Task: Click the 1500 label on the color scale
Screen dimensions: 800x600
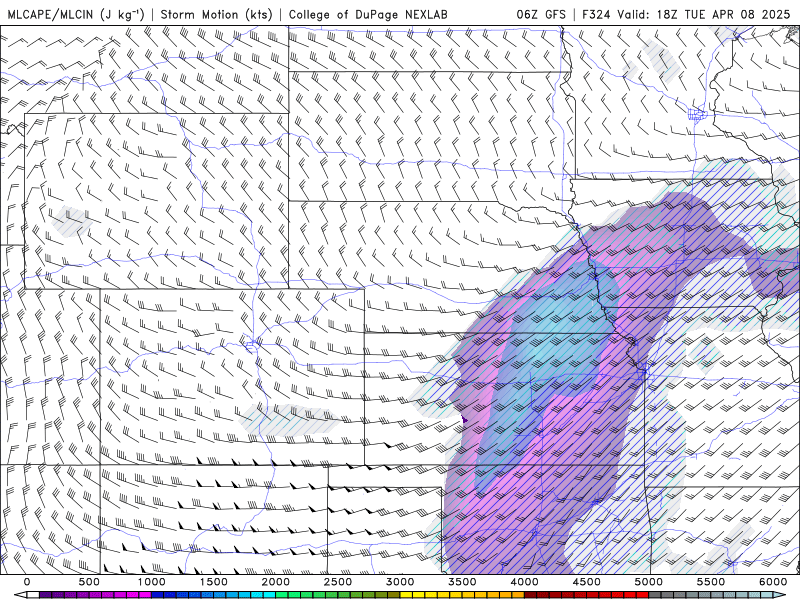Action: click(214, 582)
